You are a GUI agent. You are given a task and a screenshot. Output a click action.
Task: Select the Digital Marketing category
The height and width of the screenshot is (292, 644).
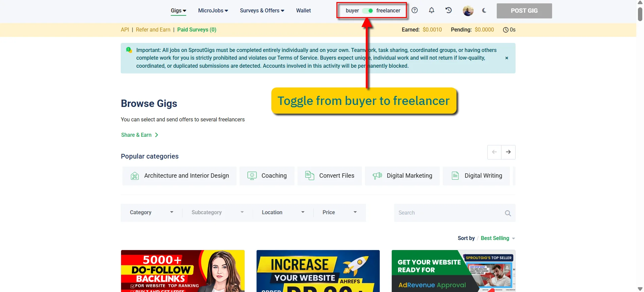pyautogui.click(x=402, y=176)
